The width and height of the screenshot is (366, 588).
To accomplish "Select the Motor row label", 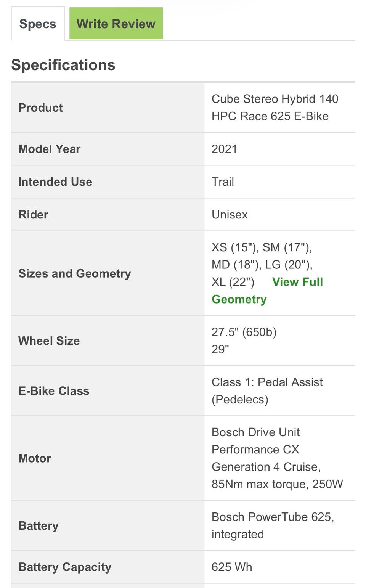I will tap(35, 458).
